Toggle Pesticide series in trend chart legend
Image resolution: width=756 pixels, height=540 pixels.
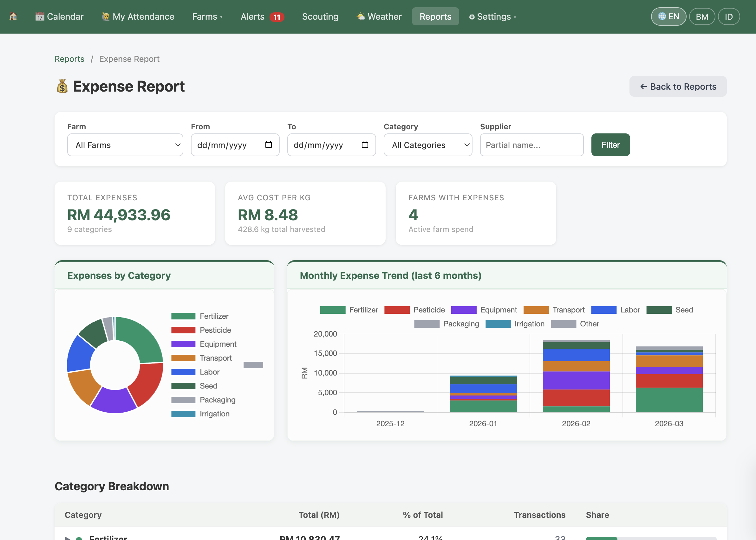[x=414, y=310]
